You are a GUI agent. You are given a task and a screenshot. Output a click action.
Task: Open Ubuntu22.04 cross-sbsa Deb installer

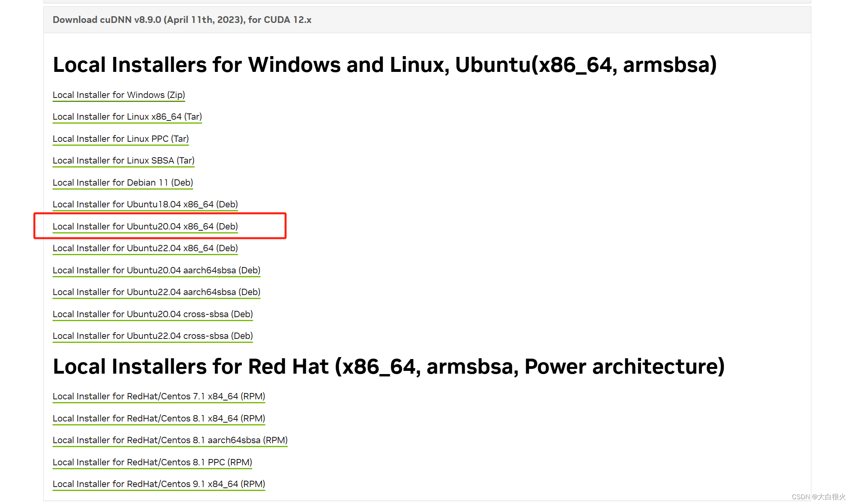tap(153, 336)
